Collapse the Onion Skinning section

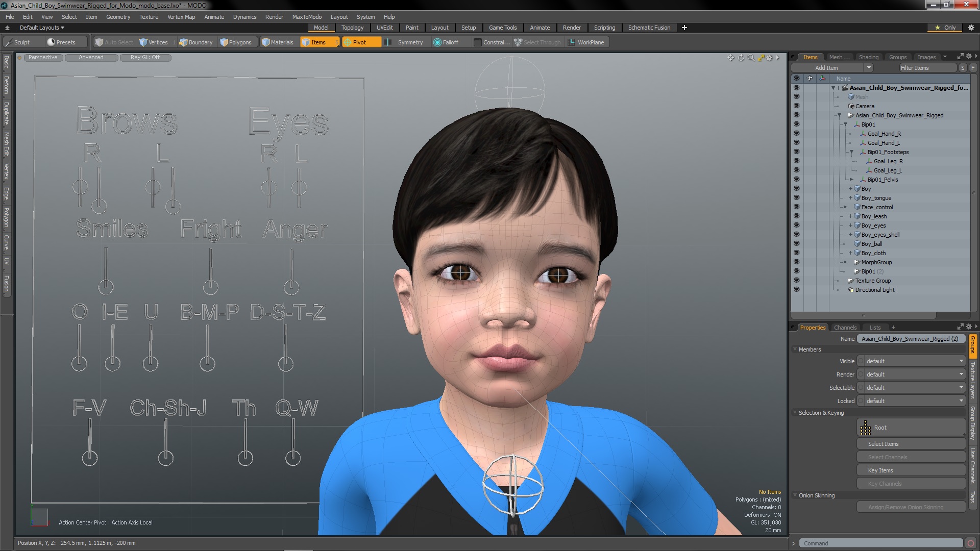[795, 495]
